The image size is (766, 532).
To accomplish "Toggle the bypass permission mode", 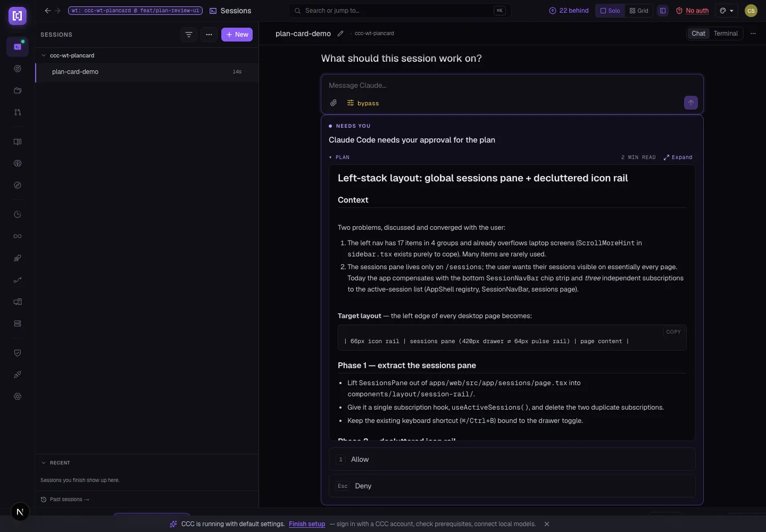I will pyautogui.click(x=363, y=103).
